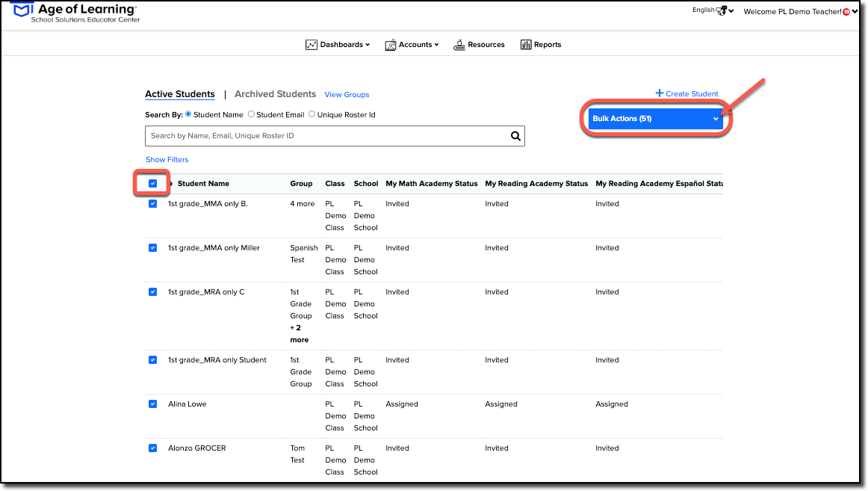Select student name 1st grade_MRA only C
Image resolution: width=868 pixels, height=491 pixels.
206,292
